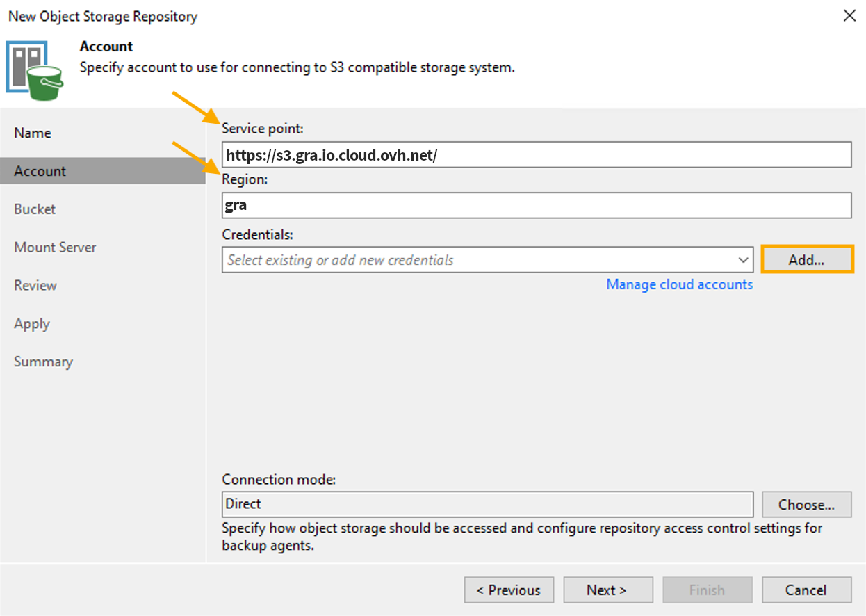
Task: Click the Direct connection mode field
Action: (x=487, y=504)
